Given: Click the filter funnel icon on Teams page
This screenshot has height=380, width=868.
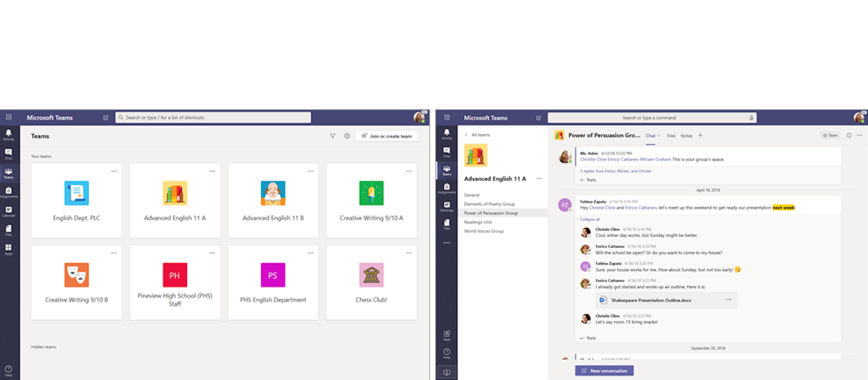Looking at the screenshot, I should 333,136.
